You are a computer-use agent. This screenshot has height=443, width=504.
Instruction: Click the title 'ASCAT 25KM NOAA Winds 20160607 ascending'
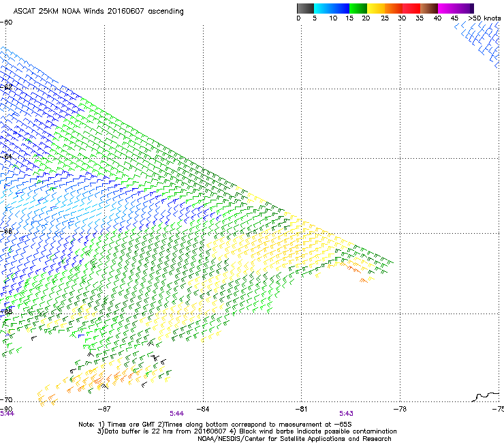coord(98,12)
